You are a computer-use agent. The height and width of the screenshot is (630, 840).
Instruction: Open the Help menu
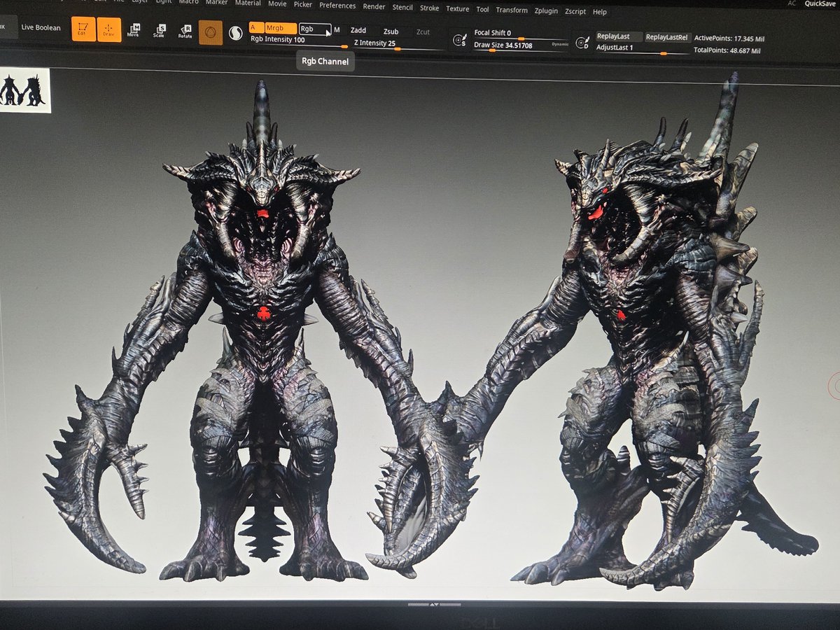click(600, 12)
